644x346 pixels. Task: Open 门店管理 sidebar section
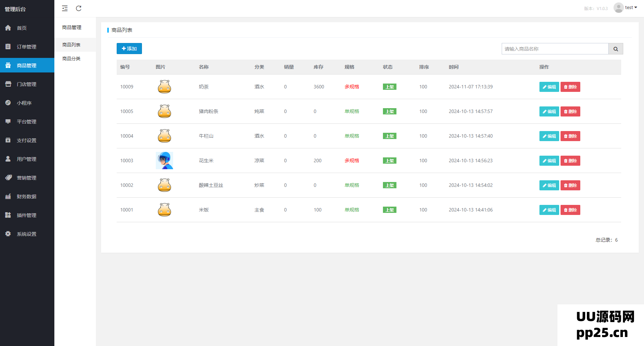[x=26, y=84]
